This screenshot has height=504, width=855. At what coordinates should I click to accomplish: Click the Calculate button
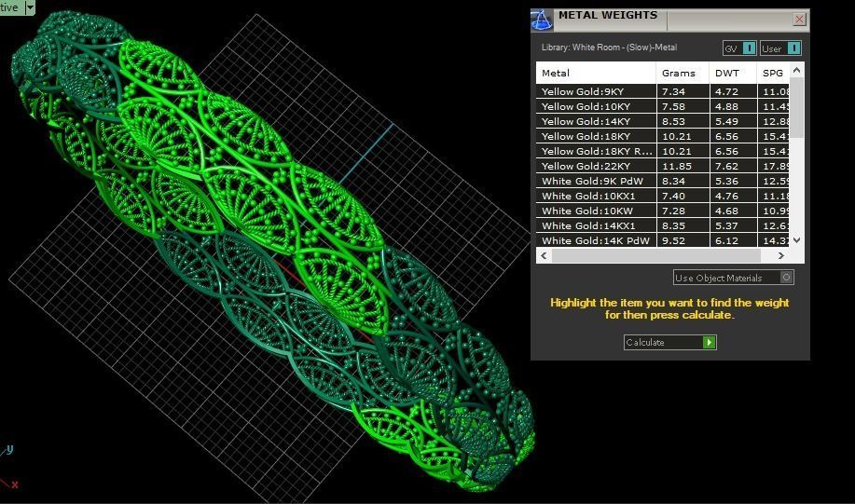[669, 342]
